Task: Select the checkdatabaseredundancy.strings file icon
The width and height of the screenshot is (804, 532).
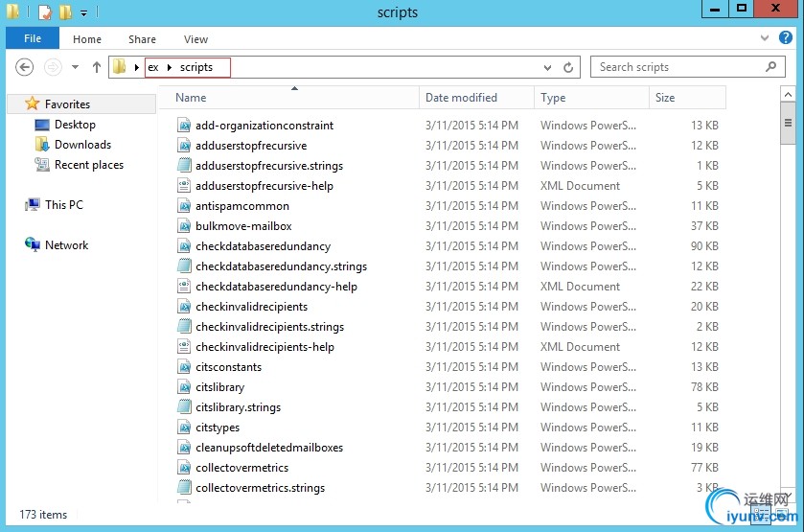Action: (184, 266)
